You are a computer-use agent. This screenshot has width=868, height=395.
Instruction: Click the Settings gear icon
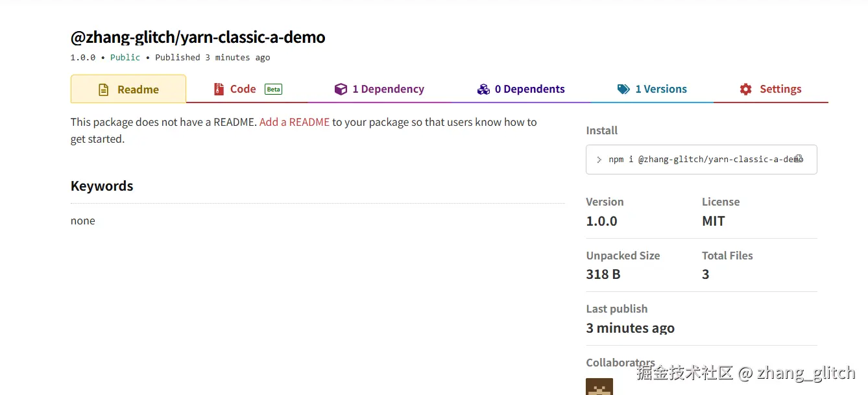(745, 89)
